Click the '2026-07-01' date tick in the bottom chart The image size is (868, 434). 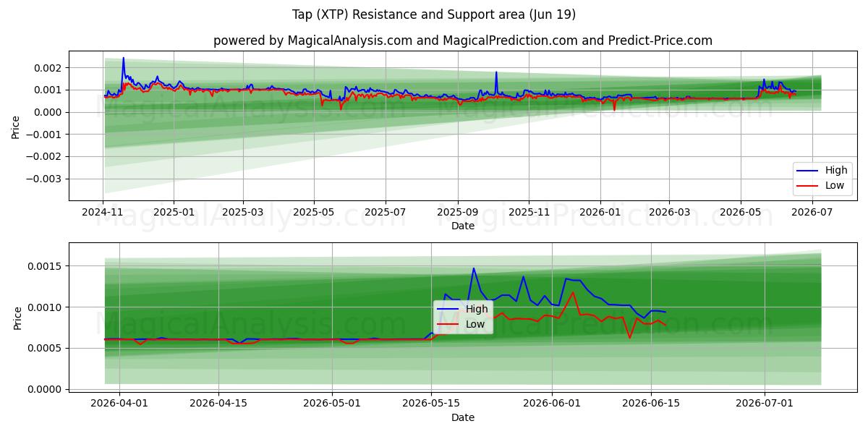pos(765,405)
